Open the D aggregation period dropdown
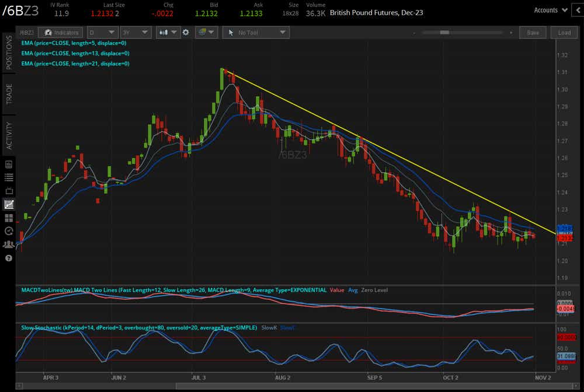This screenshot has width=584, height=392. click(x=102, y=33)
